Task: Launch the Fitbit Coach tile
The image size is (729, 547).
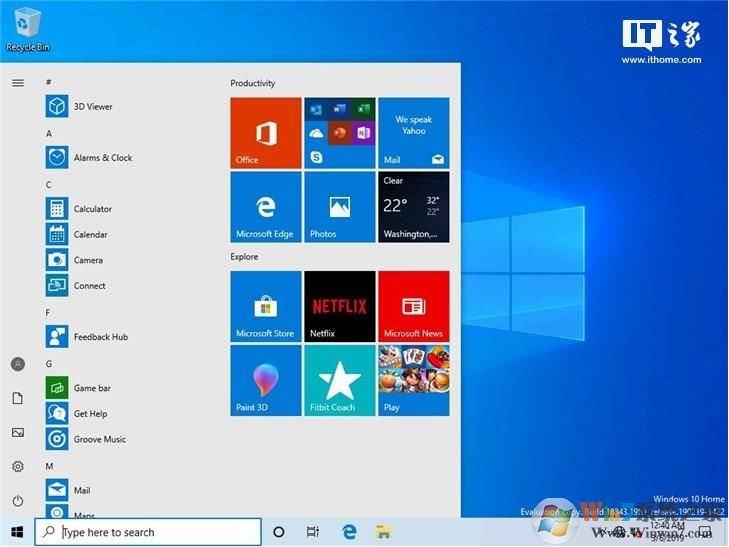Action: click(x=339, y=380)
